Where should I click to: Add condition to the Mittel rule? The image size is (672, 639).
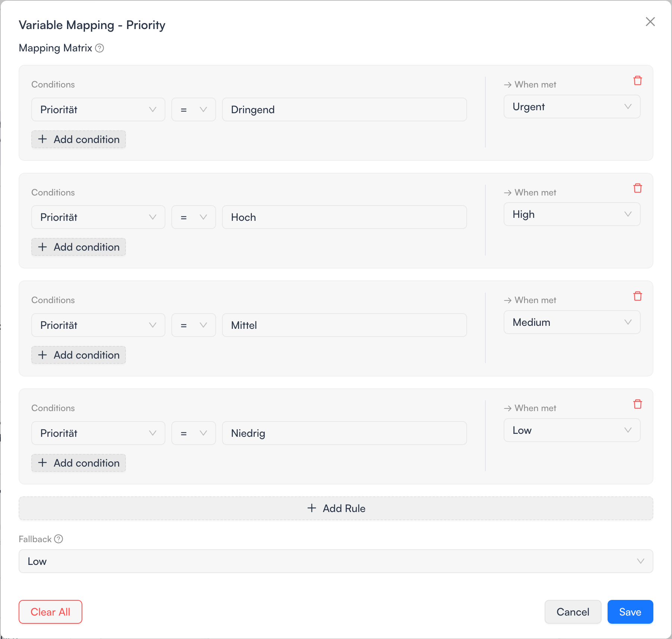coord(79,355)
